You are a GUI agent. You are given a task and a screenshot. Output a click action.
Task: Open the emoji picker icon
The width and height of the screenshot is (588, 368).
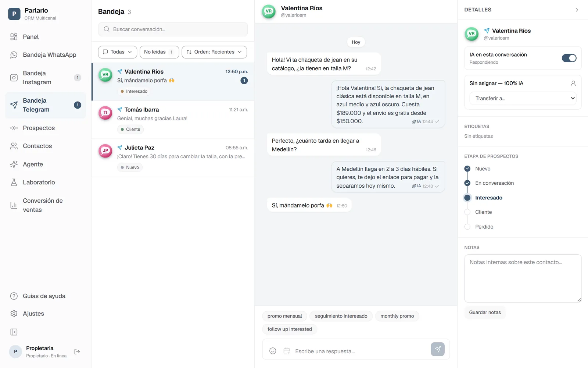[273, 351]
